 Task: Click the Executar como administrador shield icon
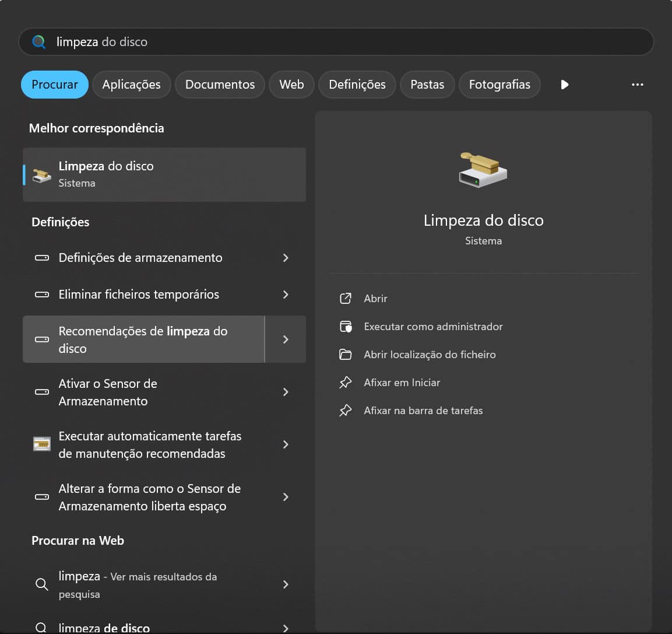[346, 326]
